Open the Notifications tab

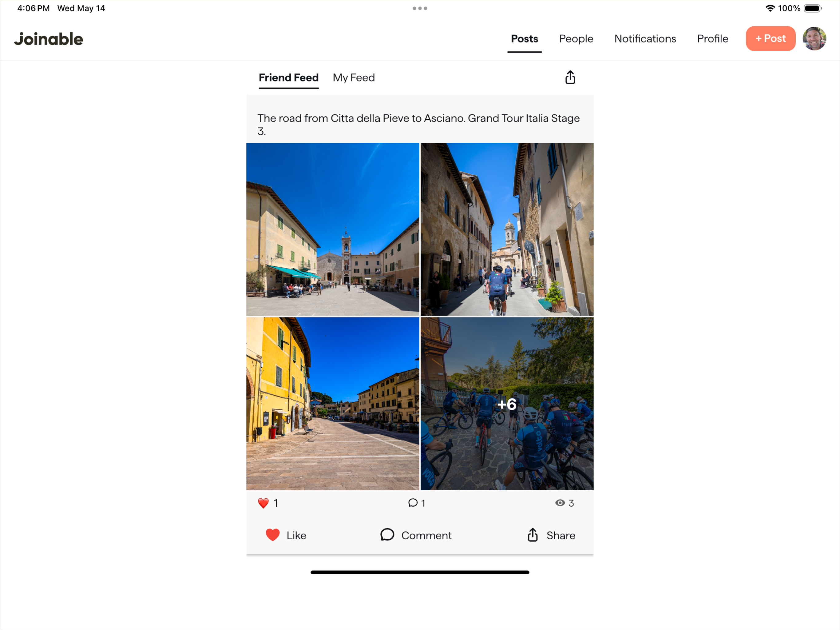645,39
